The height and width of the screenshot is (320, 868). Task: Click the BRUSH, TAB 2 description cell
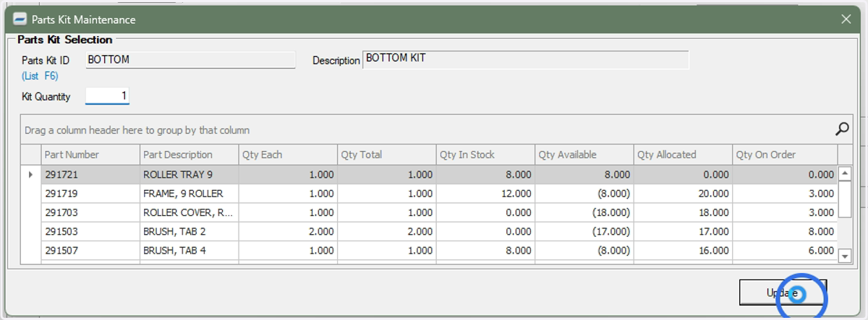[190, 231]
